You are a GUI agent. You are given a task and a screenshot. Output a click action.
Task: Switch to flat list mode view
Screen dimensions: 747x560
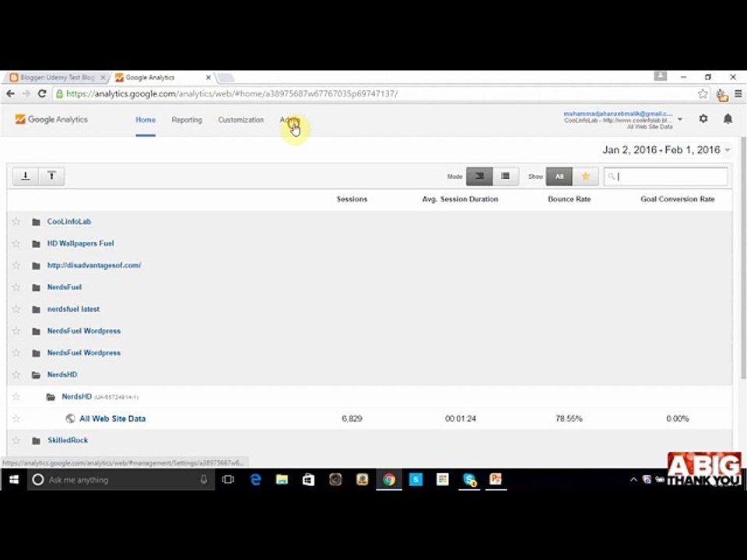tap(506, 177)
